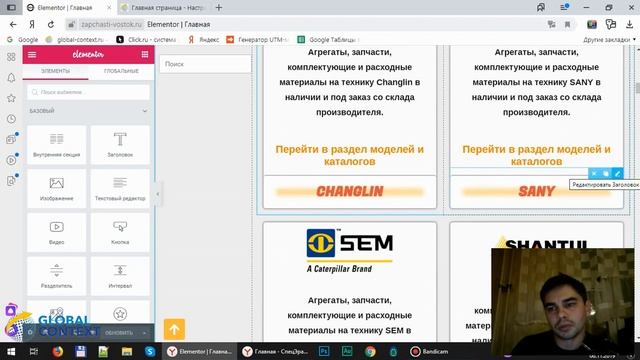Screen dimensions: 640x360
Task: Select the Интервал spacer widget
Action: pyautogui.click(x=120, y=276)
